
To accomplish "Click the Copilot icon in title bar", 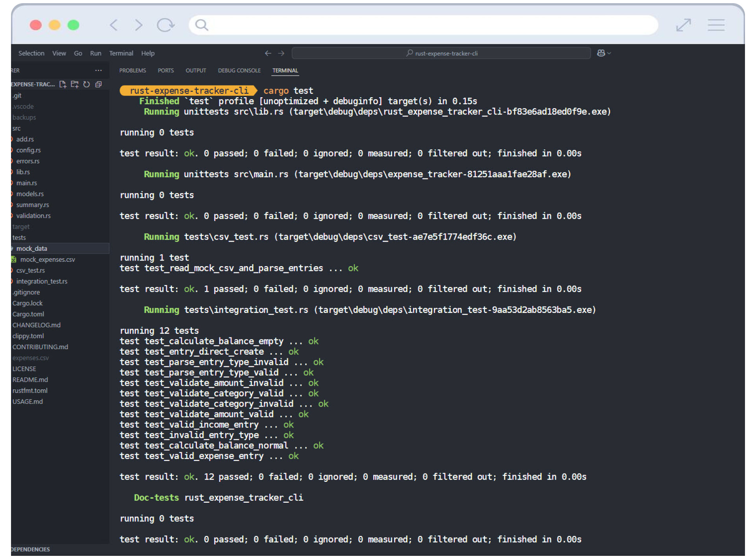I will (601, 53).
